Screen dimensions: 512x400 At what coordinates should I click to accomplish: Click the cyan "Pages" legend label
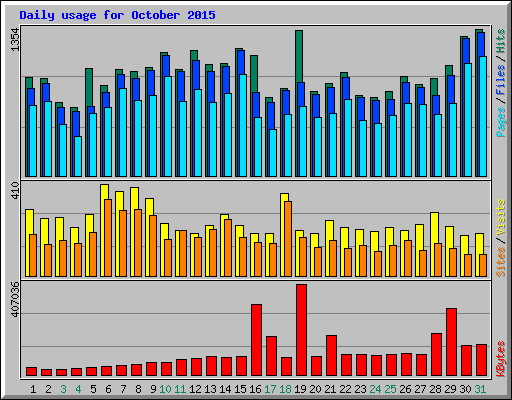(500, 122)
